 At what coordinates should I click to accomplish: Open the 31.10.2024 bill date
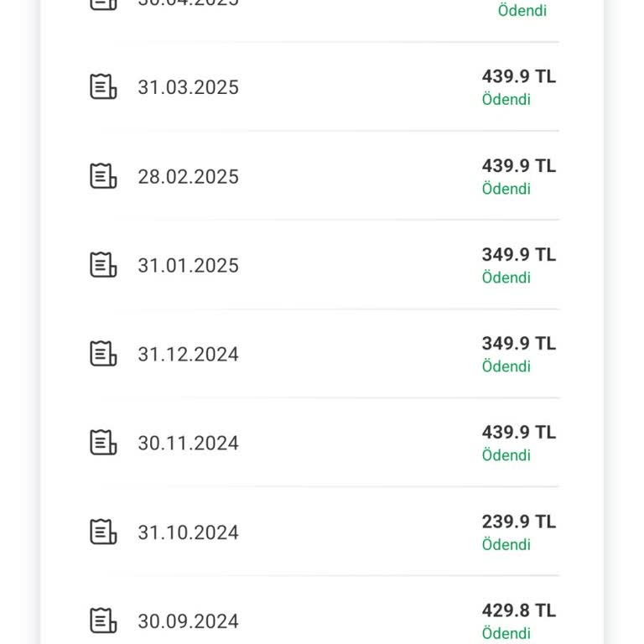click(188, 533)
